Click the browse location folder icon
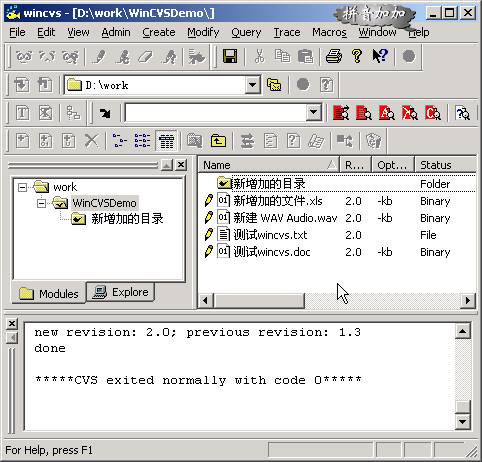The image size is (482, 462). coord(274,85)
